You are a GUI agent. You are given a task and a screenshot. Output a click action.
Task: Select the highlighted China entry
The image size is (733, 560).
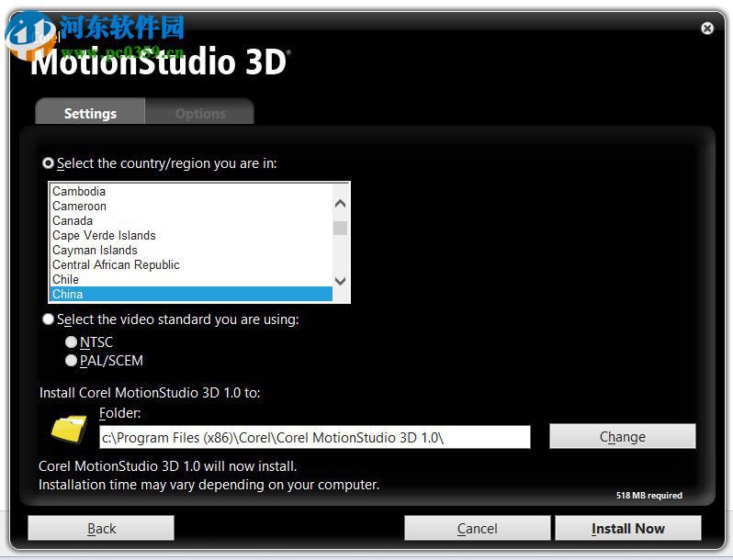pos(191,294)
